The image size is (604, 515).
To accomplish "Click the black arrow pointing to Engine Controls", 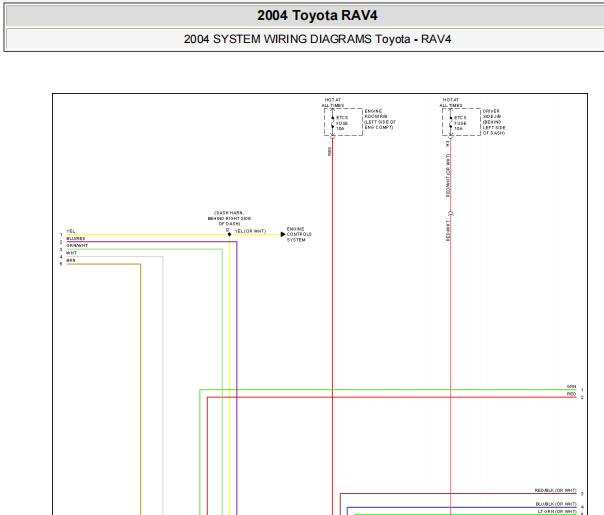I will point(283,234).
